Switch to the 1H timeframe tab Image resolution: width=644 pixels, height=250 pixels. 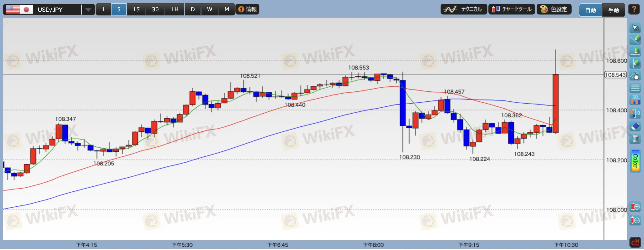175,10
